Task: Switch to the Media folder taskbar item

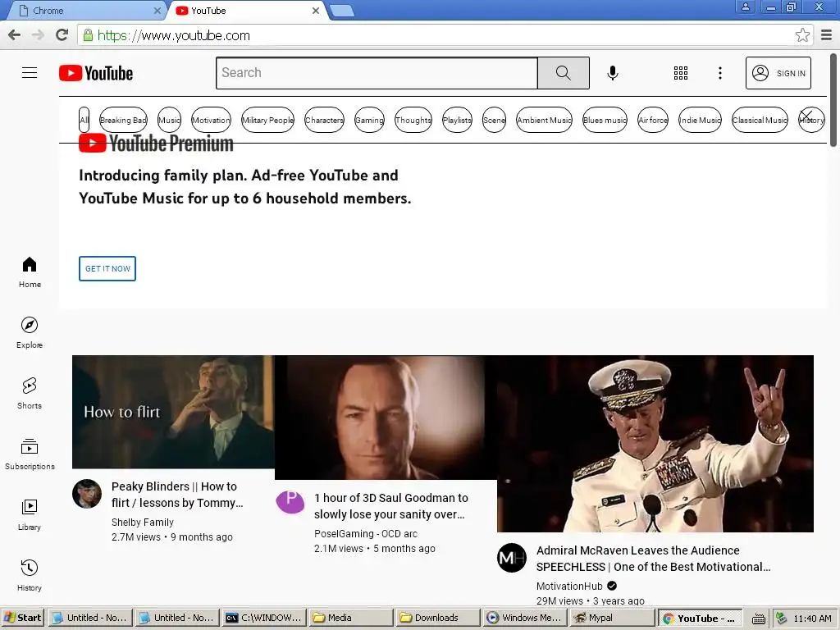Action: point(350,618)
